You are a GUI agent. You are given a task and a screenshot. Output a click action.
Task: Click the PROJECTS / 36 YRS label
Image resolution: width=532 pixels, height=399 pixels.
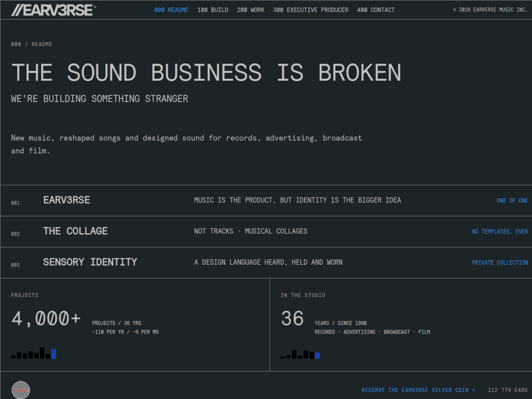pos(117,323)
